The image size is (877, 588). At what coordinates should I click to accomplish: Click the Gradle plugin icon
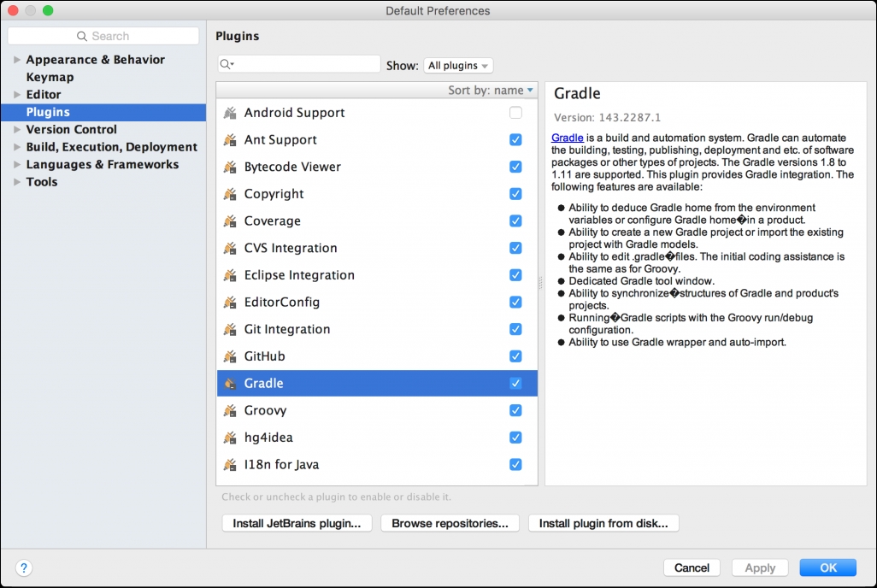(x=230, y=383)
